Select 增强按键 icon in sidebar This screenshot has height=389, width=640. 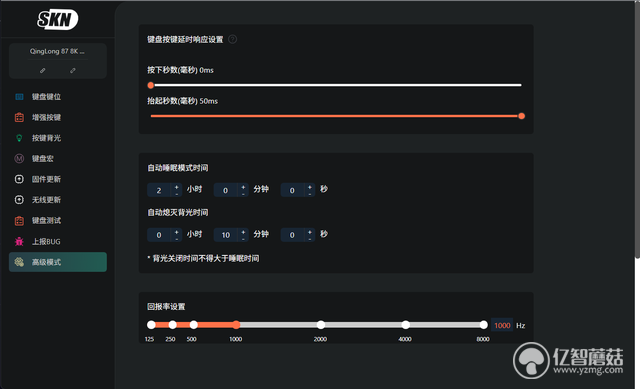19,118
